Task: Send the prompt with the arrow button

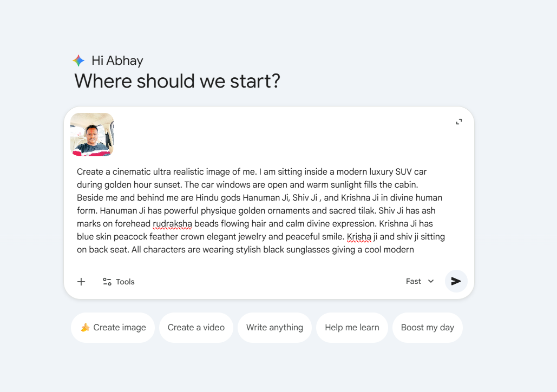Action: [x=456, y=281]
